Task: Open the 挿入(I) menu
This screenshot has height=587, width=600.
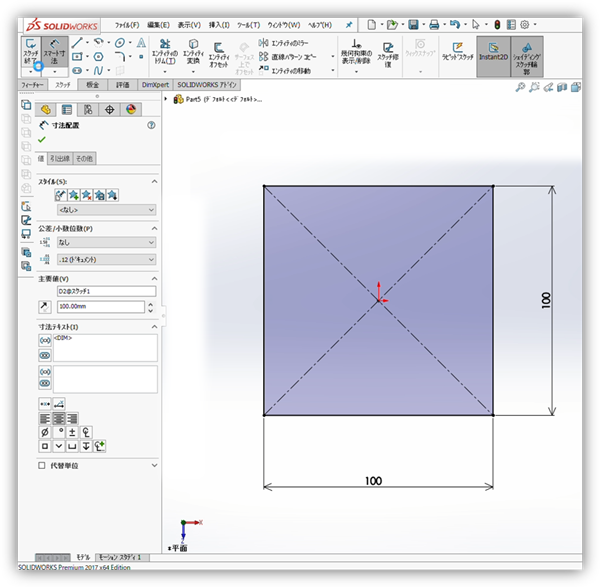Action: [219, 25]
